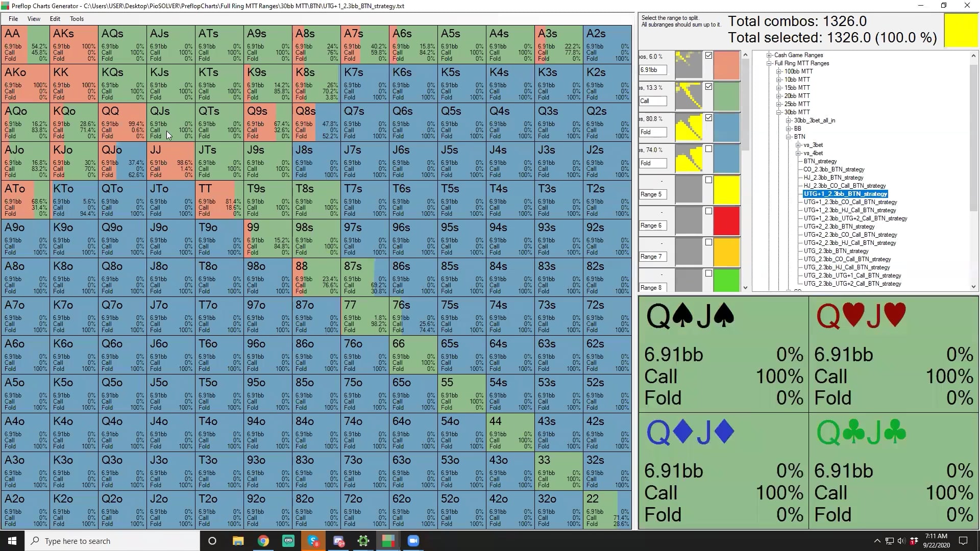The height and width of the screenshot is (551, 980).
Task: Expand the vs_3bet folder node
Action: click(798, 145)
